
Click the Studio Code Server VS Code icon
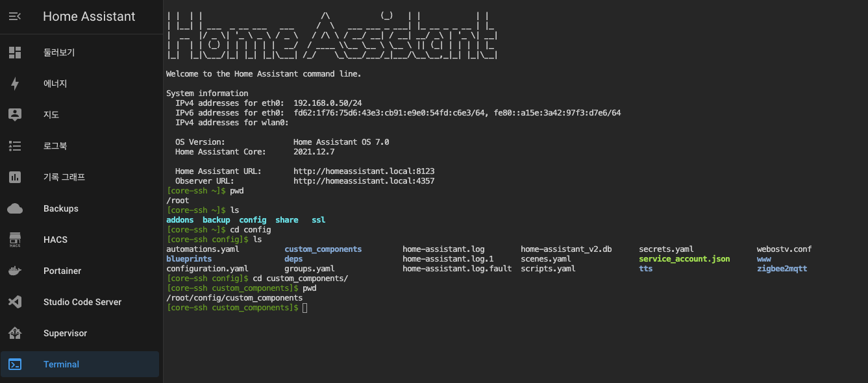click(15, 302)
